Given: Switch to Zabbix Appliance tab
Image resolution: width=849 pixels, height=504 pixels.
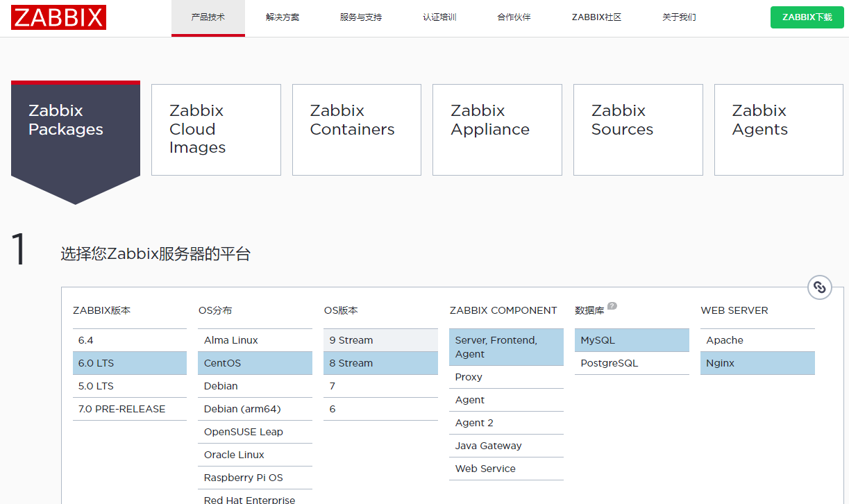Looking at the screenshot, I should [x=497, y=130].
